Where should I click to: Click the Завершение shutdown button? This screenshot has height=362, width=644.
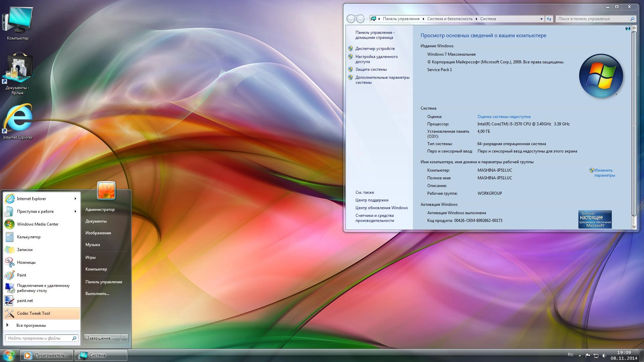click(x=102, y=338)
